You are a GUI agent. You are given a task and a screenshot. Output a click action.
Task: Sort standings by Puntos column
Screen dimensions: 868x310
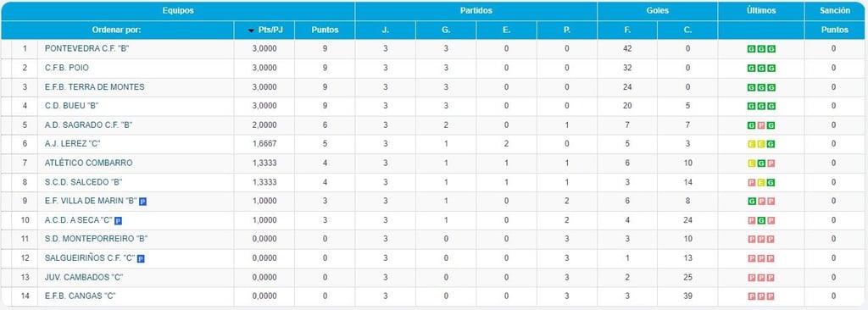pos(325,30)
